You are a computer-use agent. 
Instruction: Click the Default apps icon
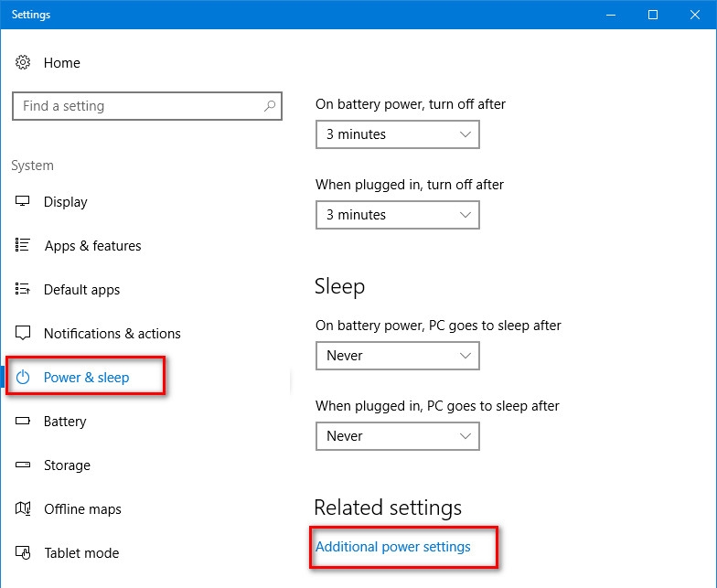click(22, 289)
